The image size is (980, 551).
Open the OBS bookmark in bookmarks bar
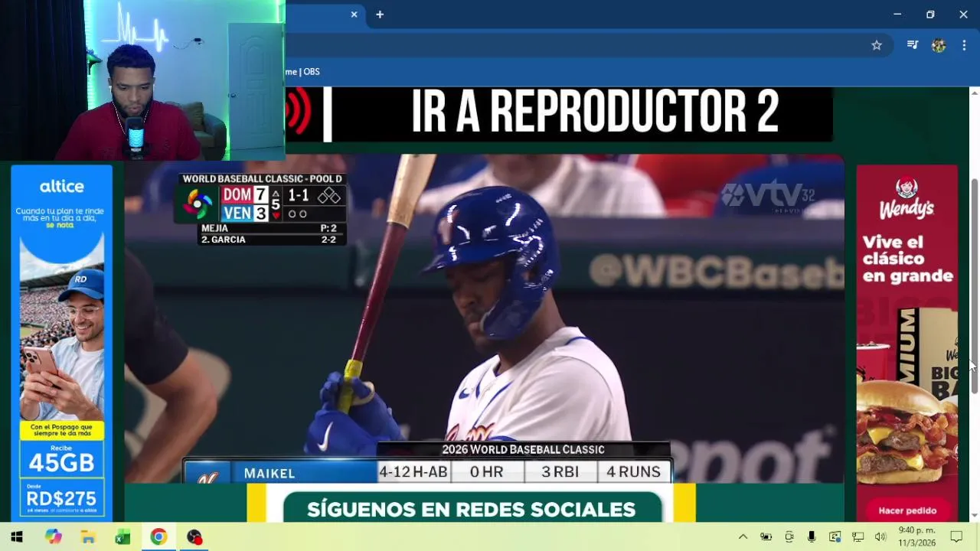tap(302, 71)
